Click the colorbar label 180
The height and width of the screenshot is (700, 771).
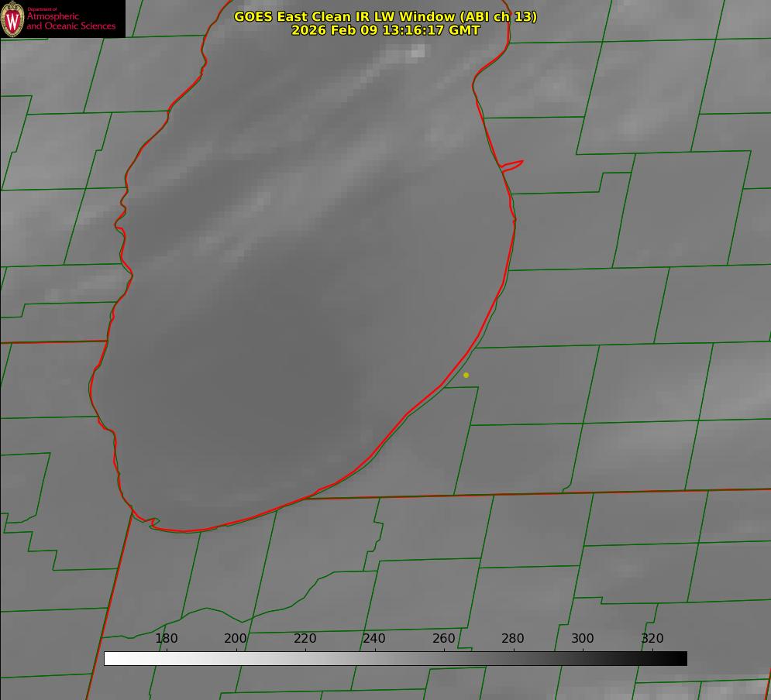click(166, 638)
